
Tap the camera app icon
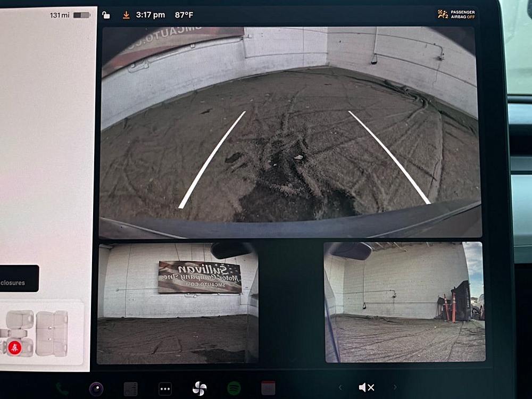tap(96, 388)
